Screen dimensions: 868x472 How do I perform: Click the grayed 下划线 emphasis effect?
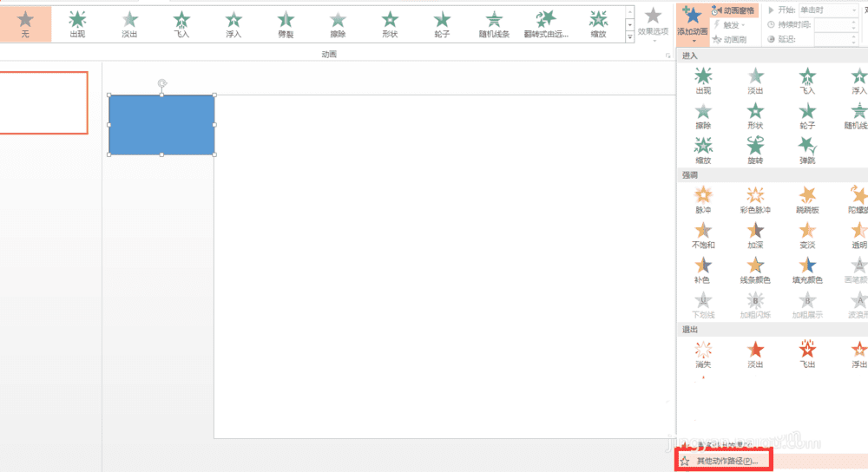703,305
